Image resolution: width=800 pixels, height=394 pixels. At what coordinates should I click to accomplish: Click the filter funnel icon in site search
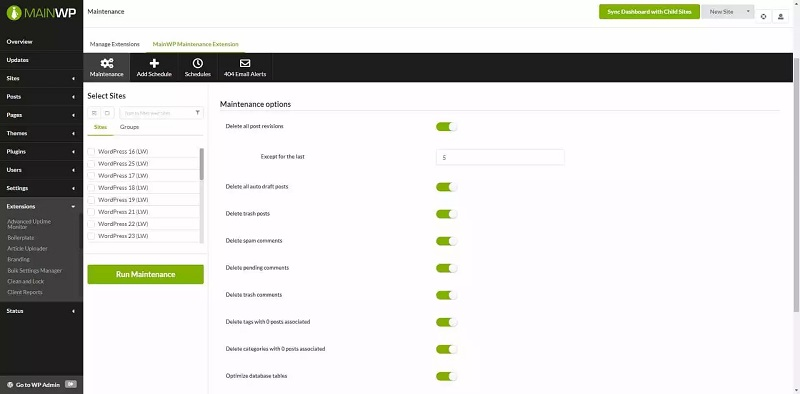coord(197,113)
